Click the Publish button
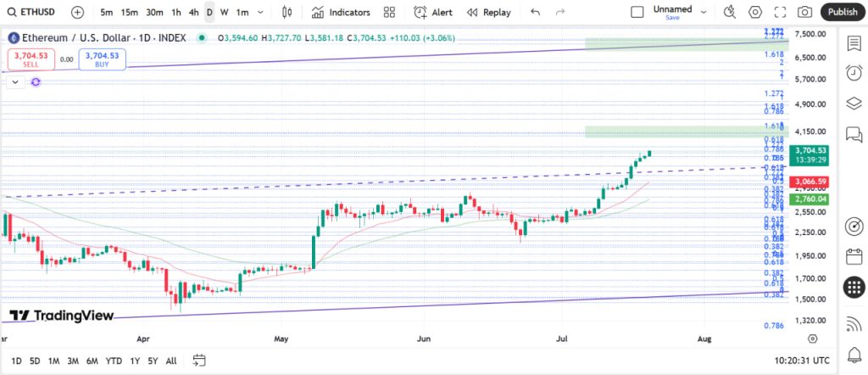 [843, 12]
